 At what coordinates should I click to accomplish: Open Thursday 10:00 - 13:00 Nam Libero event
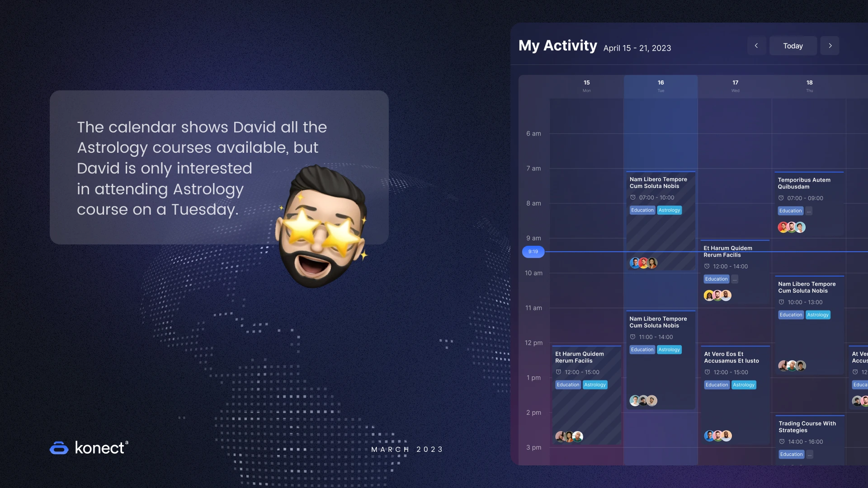tap(809, 325)
